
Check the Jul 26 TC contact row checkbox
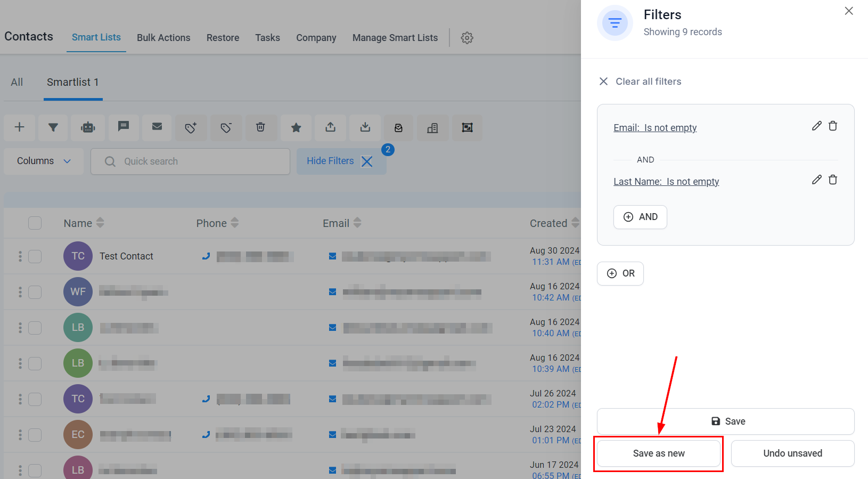tap(35, 399)
